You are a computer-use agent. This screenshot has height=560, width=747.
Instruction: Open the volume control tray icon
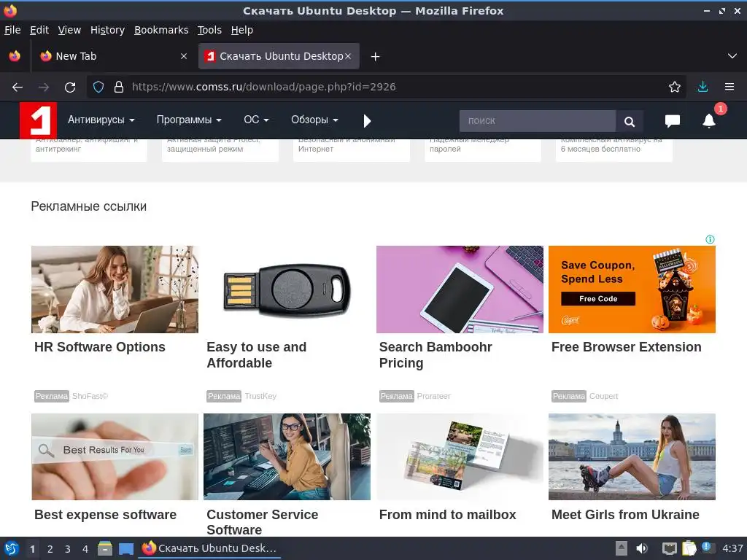point(642,548)
